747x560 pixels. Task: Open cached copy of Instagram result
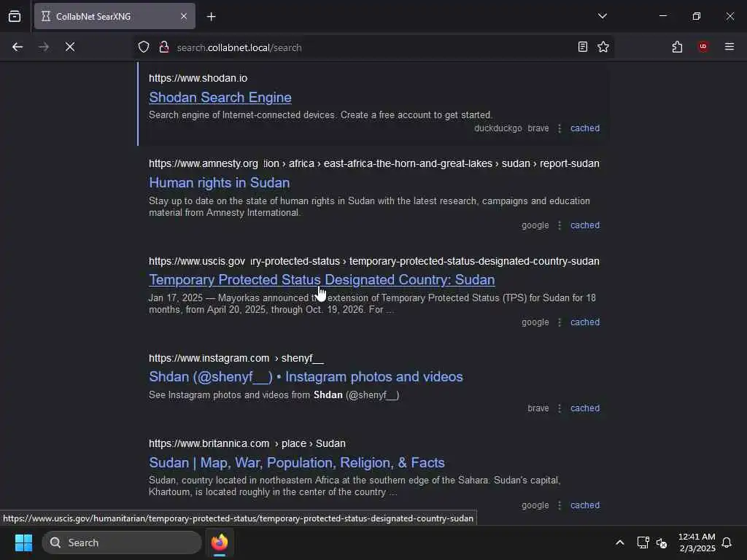pyautogui.click(x=585, y=408)
